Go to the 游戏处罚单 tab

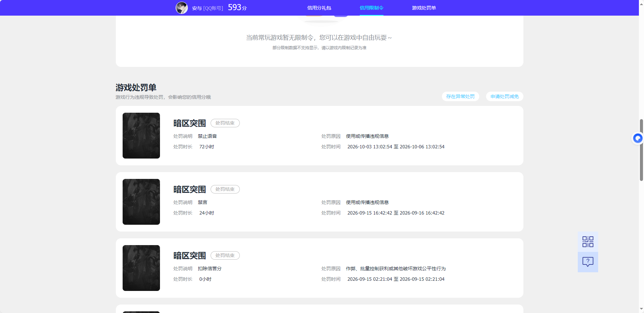424,8
